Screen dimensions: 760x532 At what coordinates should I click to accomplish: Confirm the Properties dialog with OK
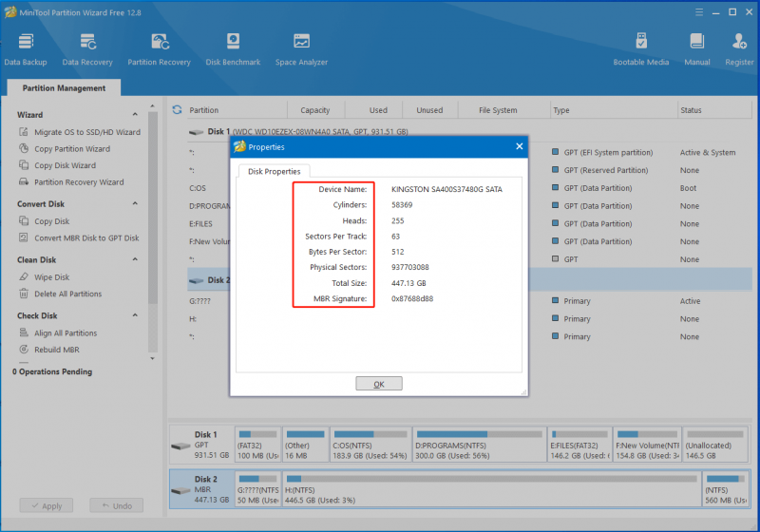coord(379,384)
